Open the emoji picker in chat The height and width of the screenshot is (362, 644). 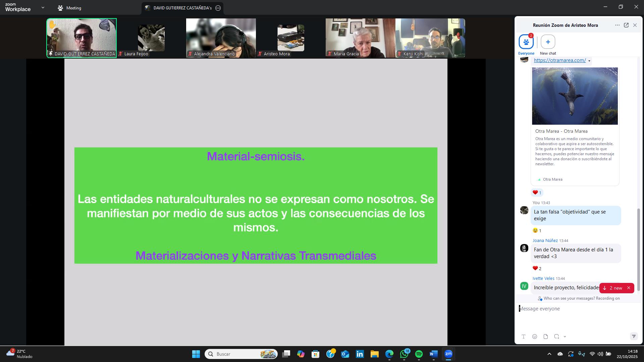pyautogui.click(x=535, y=337)
